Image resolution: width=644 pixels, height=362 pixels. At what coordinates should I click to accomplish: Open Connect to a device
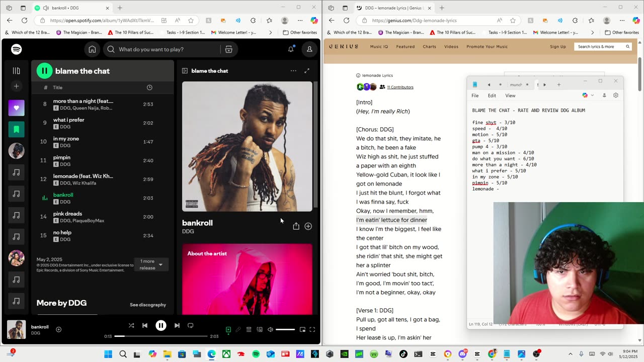tap(260, 330)
